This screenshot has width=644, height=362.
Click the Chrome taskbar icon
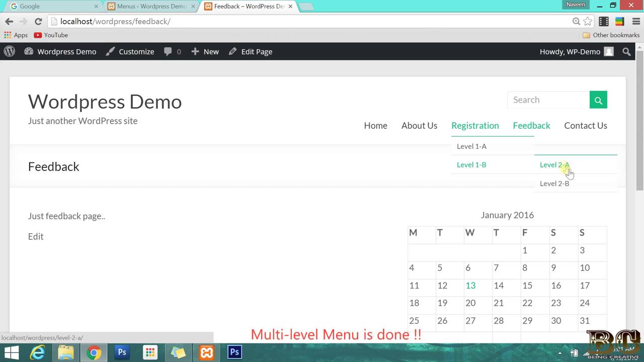[x=94, y=352]
